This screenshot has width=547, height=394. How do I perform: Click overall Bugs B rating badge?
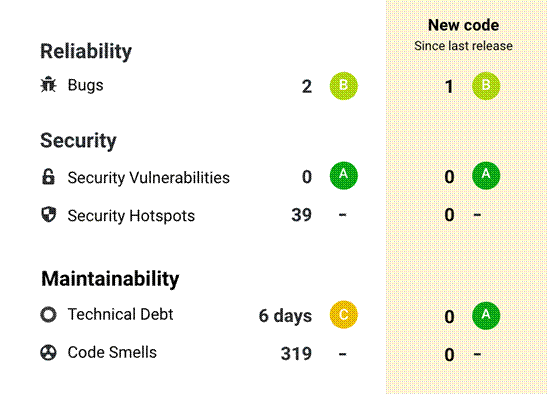click(344, 86)
